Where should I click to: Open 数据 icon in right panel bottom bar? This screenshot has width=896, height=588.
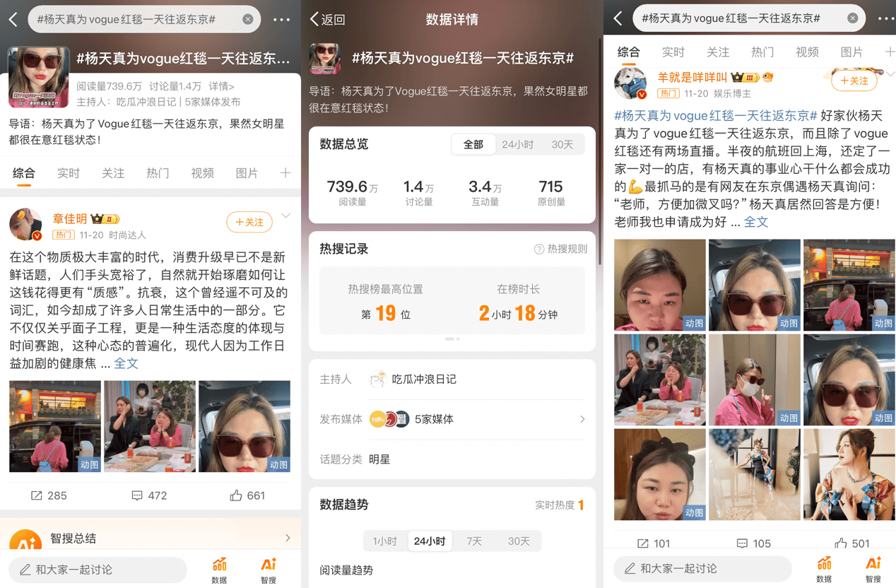coord(825,569)
